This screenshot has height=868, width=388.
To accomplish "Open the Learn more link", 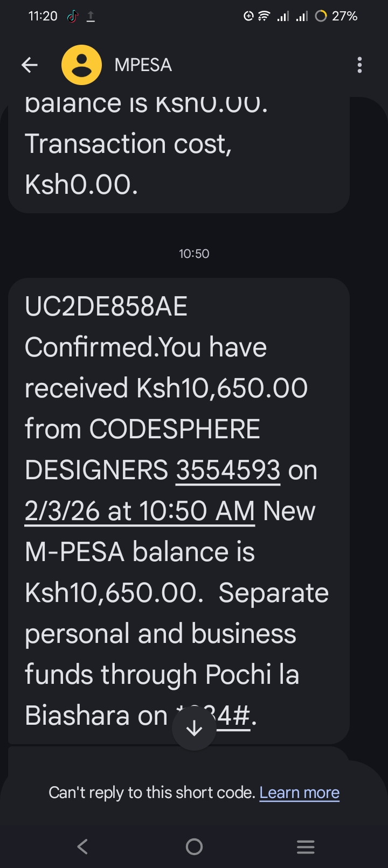I will [299, 793].
